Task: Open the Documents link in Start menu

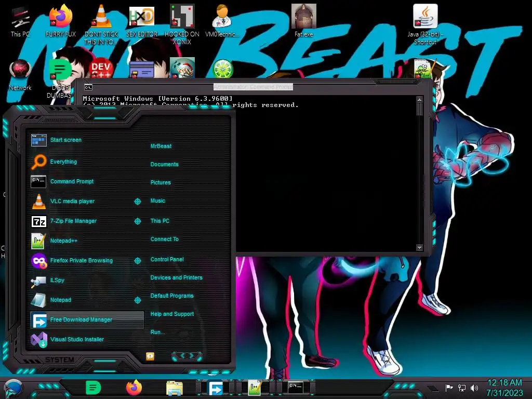Action: click(164, 164)
